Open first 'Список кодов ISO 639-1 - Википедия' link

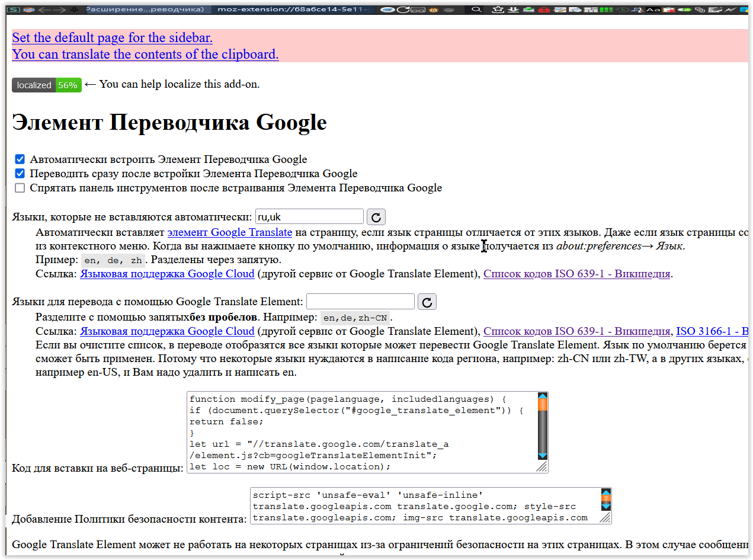pyautogui.click(x=577, y=274)
